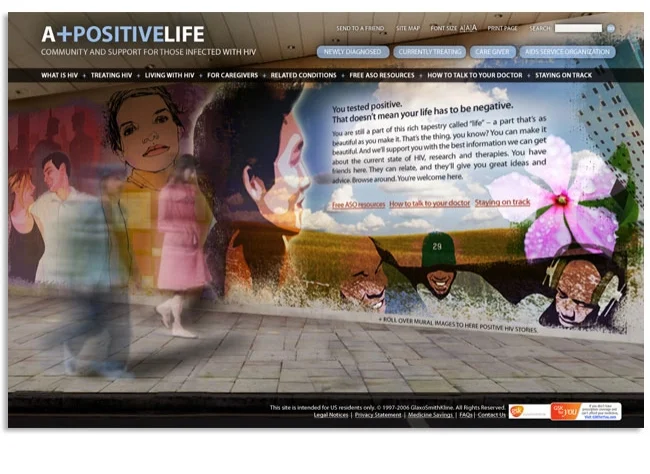Select the Newly Diagnosed button

pyautogui.click(x=353, y=52)
